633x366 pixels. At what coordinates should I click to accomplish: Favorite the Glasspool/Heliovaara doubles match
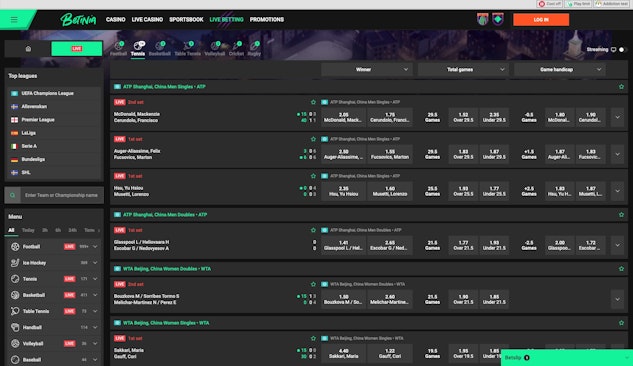tap(313, 230)
